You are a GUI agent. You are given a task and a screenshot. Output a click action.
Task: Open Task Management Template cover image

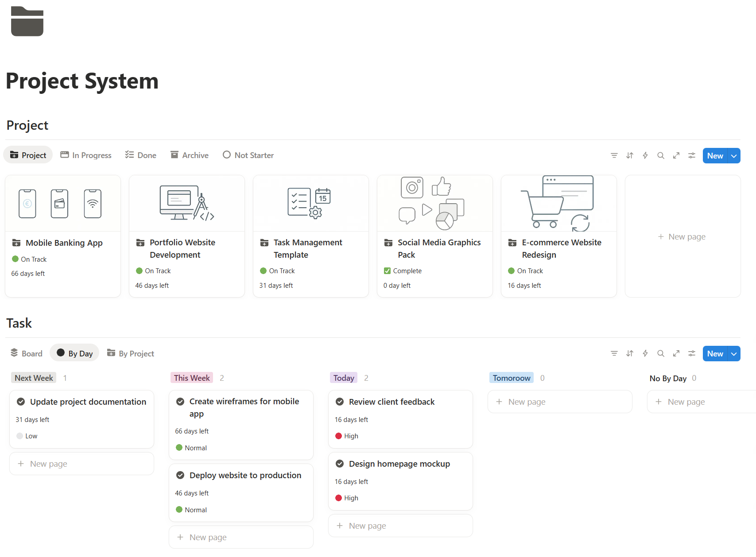pos(311,203)
